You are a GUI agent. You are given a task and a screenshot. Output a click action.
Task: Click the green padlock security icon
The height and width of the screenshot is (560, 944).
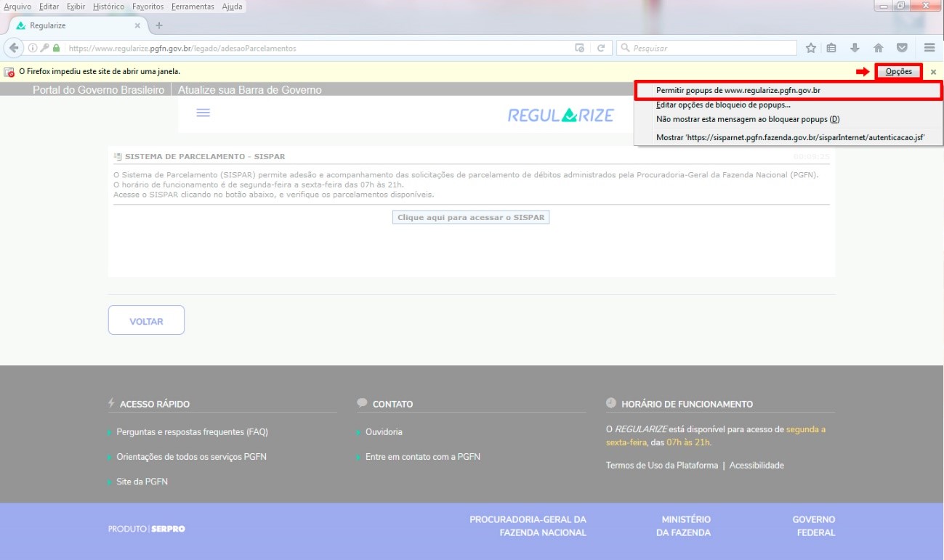(x=56, y=48)
